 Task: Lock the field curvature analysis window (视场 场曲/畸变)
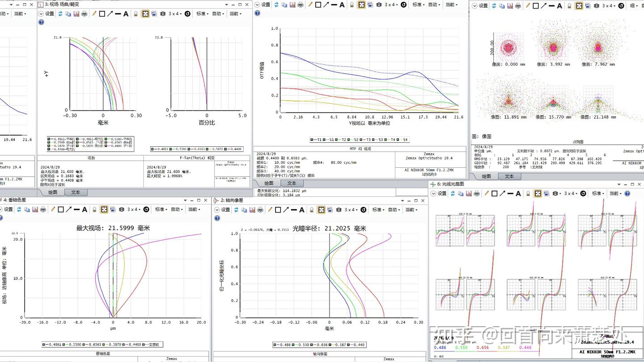[x=136, y=14]
